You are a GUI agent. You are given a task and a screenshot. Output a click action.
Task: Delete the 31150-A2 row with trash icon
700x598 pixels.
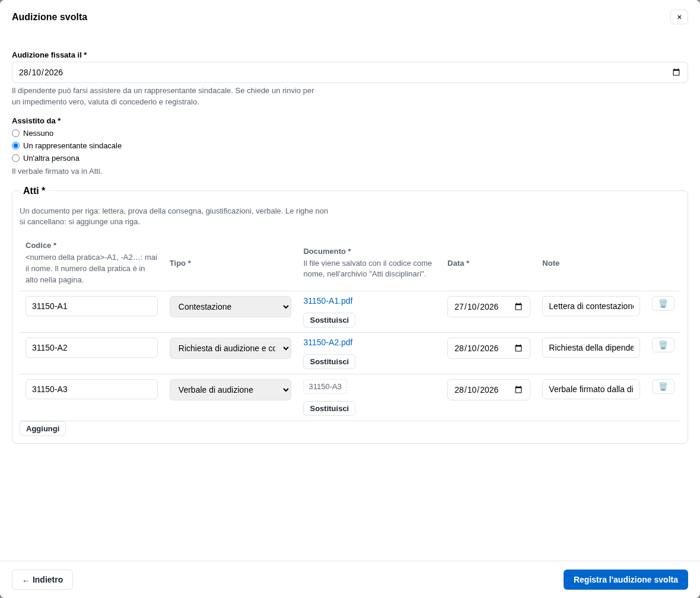pos(663,345)
